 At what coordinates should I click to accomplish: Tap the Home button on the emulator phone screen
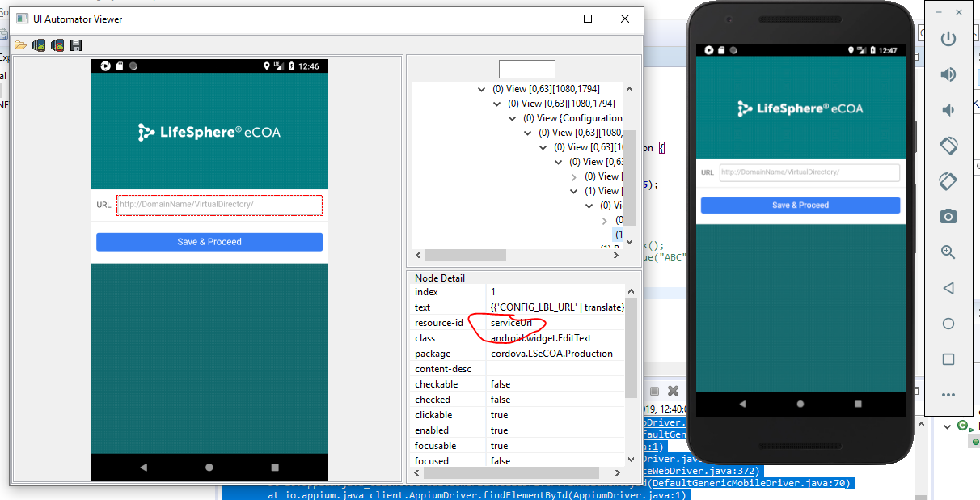(800, 403)
